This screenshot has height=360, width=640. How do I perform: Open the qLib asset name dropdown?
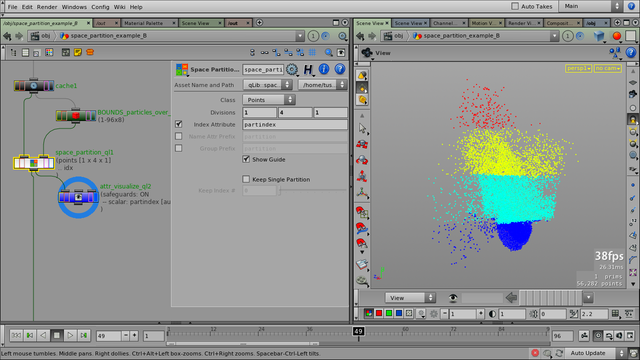(268, 85)
